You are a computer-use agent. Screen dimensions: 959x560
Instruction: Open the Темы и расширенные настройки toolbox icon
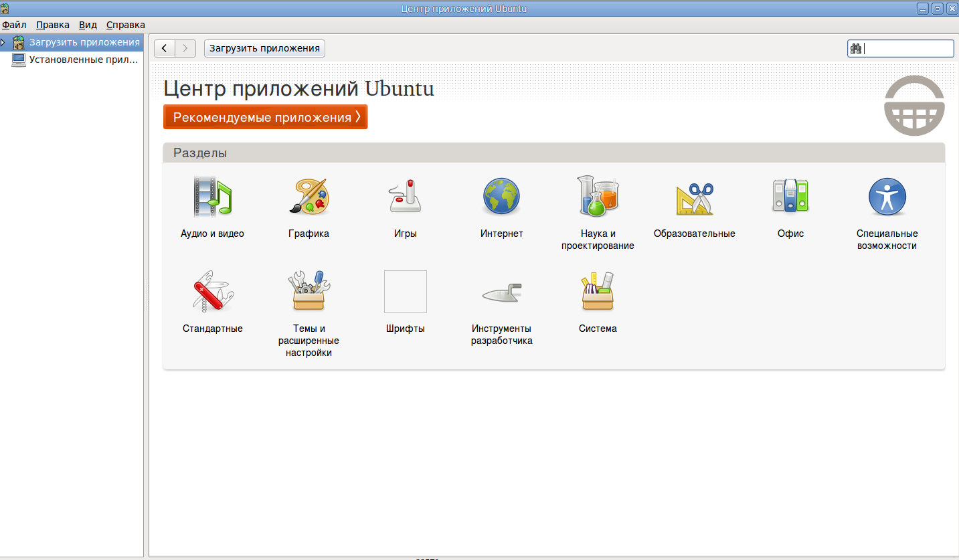[309, 291]
